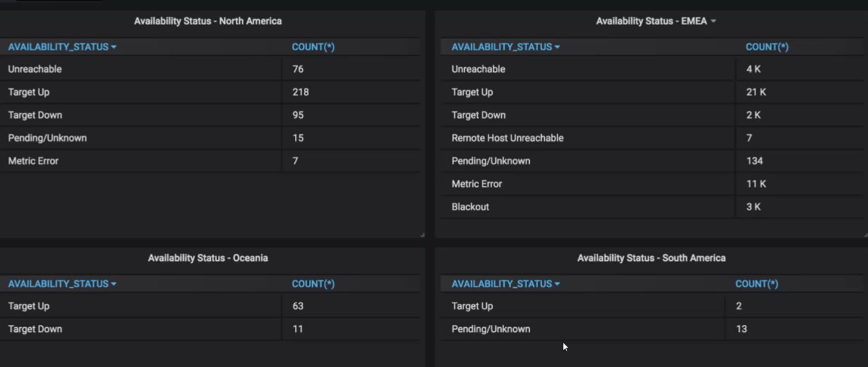Open the EMEA panel title dropdown caret
868x367 pixels.
[x=713, y=21]
